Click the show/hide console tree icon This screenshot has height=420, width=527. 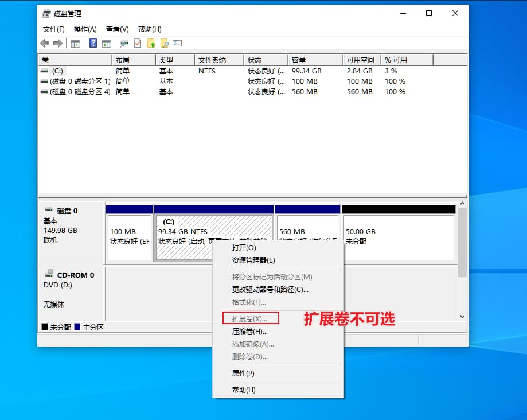(76, 44)
